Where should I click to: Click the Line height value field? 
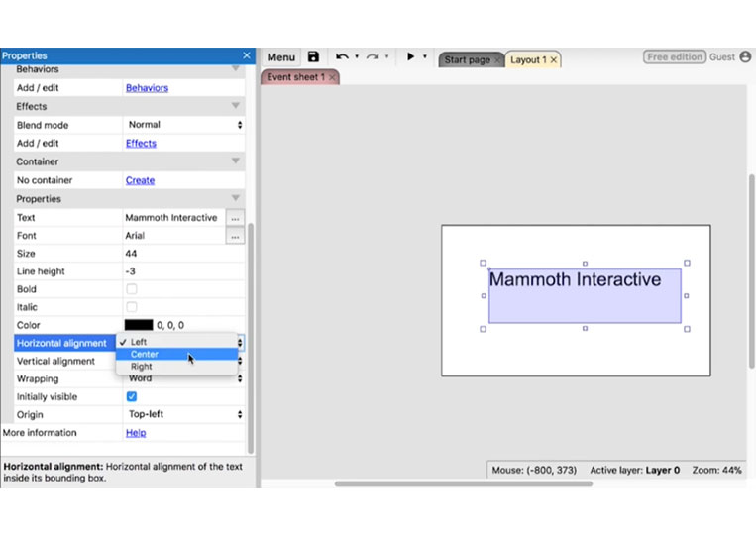[x=184, y=271]
